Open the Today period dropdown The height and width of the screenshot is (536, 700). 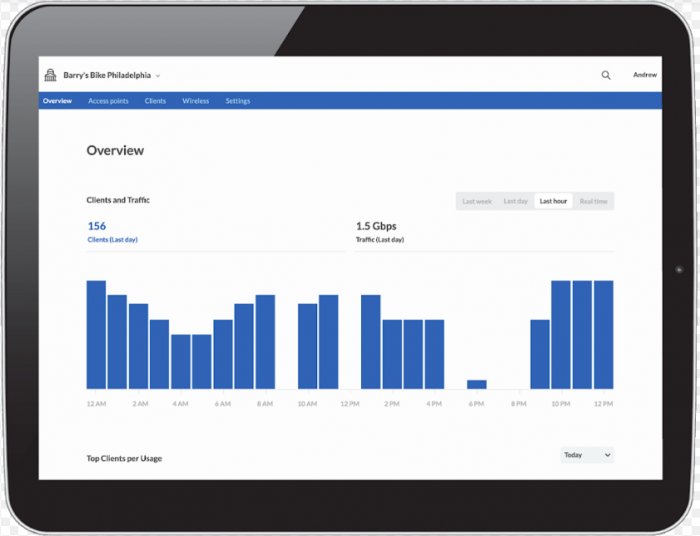pos(587,455)
